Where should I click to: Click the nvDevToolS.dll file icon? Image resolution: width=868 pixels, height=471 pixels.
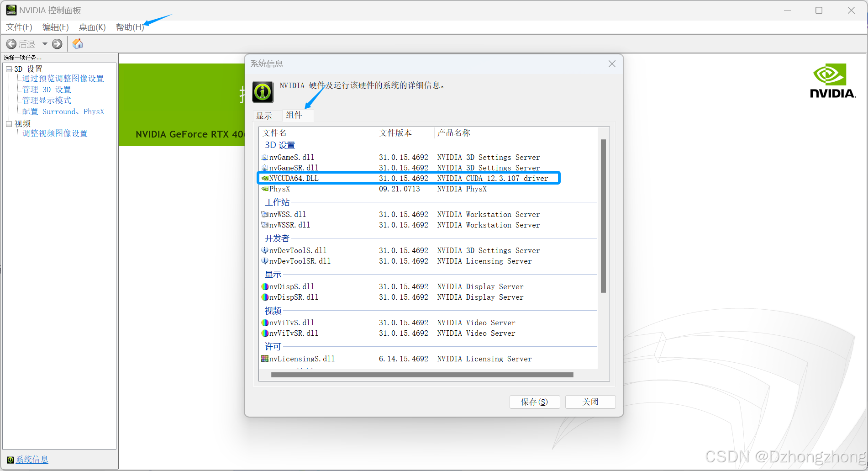pos(265,250)
